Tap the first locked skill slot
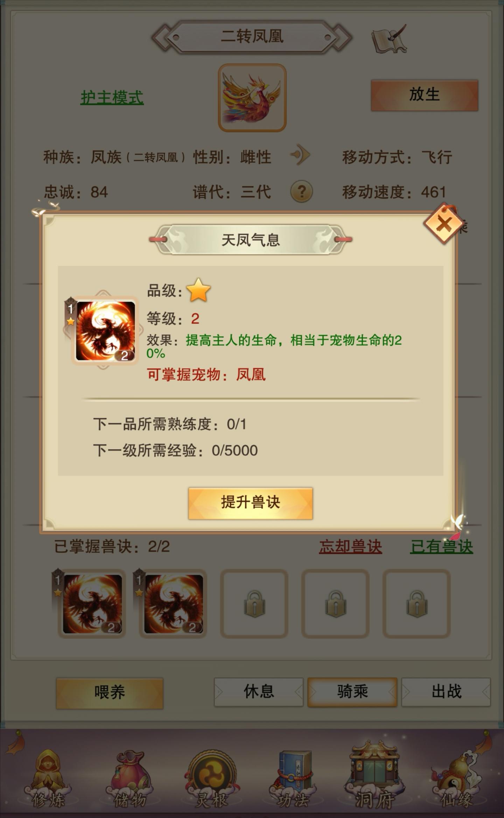The width and height of the screenshot is (504, 818). tap(254, 603)
